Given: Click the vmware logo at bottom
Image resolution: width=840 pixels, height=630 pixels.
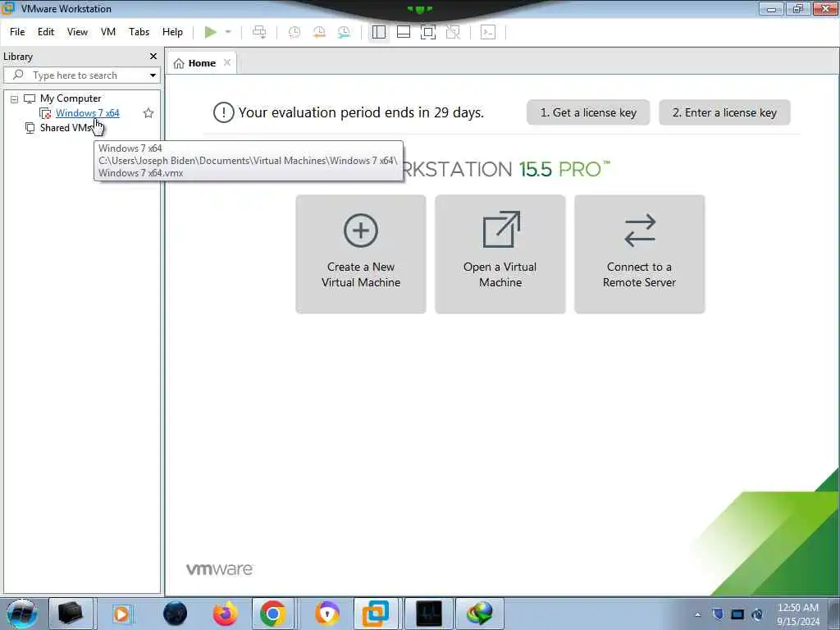Looking at the screenshot, I should (x=220, y=569).
